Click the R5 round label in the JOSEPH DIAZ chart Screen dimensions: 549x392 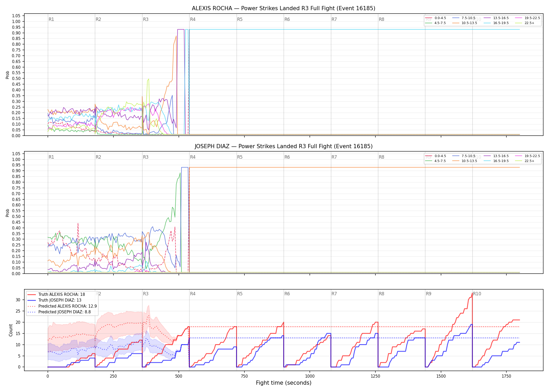[x=240, y=157]
